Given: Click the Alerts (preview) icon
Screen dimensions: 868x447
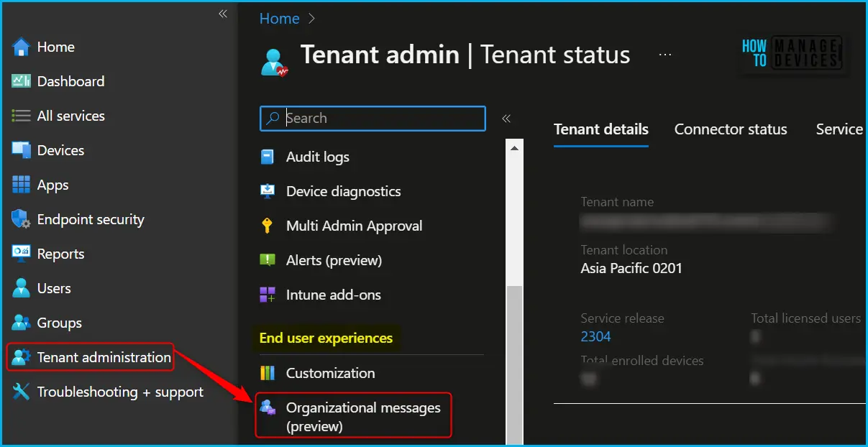Looking at the screenshot, I should click(x=268, y=260).
